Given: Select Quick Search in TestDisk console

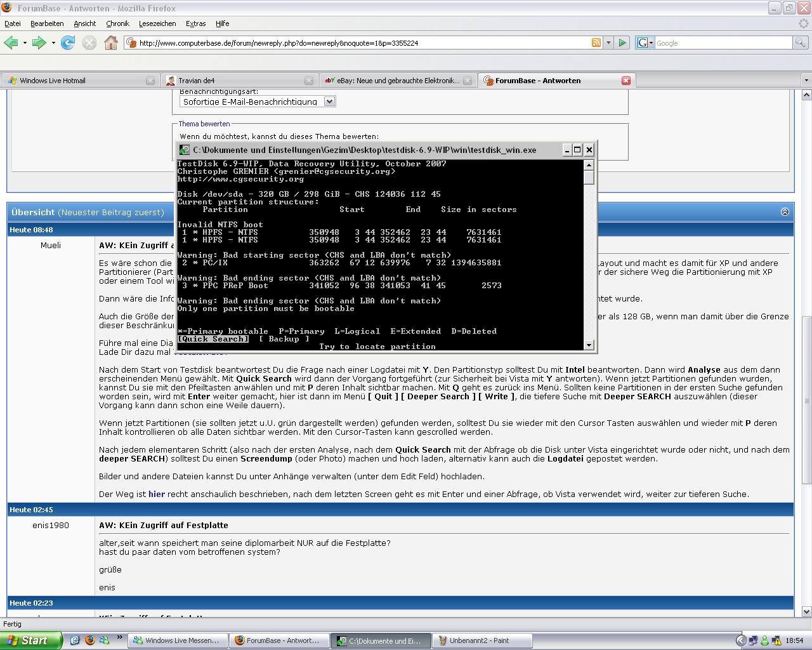Looking at the screenshot, I should 213,339.
